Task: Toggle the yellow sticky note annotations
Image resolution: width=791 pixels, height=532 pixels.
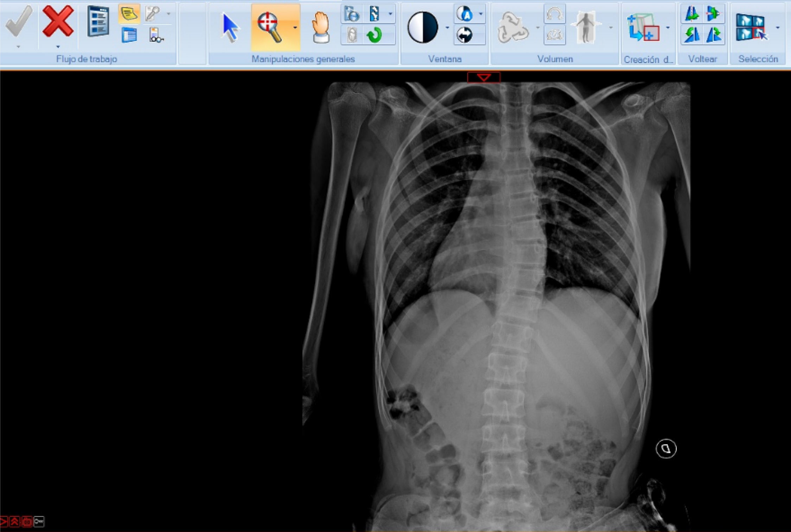Action: (129, 14)
